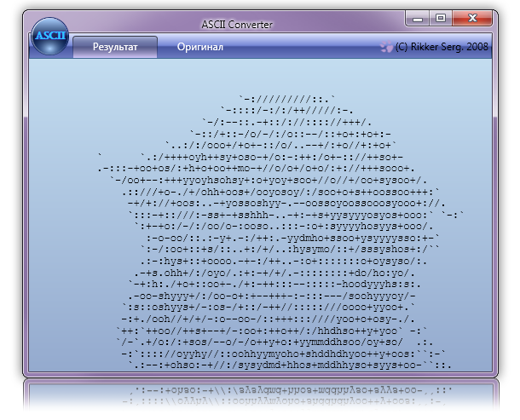520x420 pixels.
Task: Click the (C) Rikker Serg. 2008 text
Action: tap(442, 48)
